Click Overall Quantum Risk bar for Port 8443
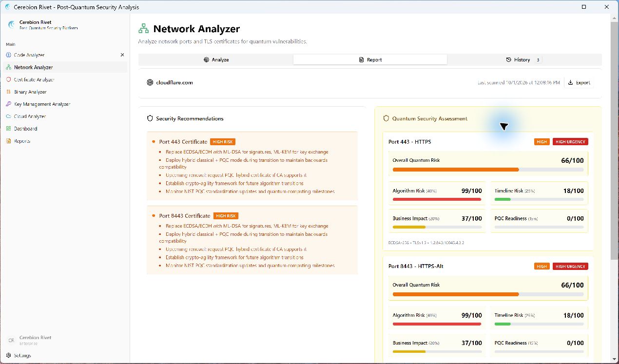 pos(488,294)
